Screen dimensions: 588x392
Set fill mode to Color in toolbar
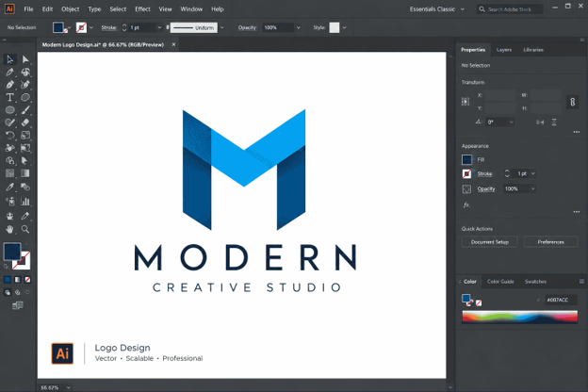[8, 280]
